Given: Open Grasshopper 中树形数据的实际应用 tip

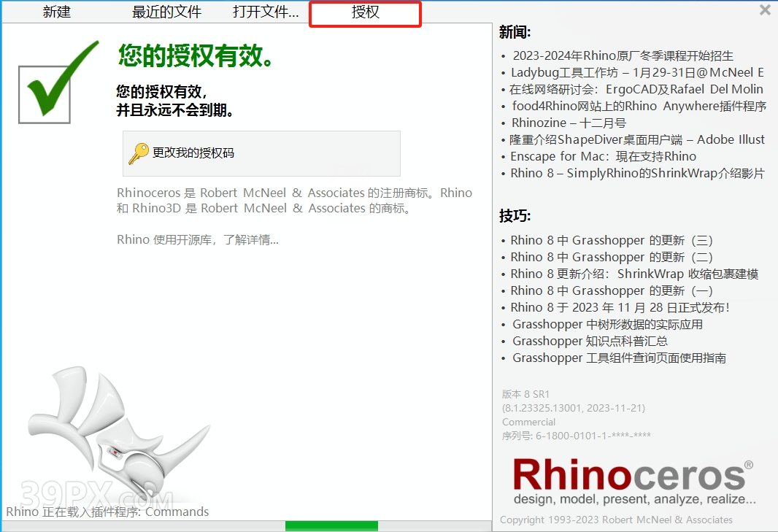Looking at the screenshot, I should click(607, 325).
